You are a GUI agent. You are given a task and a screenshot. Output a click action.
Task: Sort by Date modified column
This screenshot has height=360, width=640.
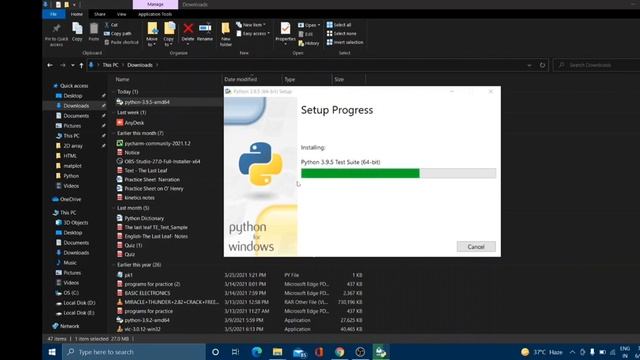tap(241, 80)
